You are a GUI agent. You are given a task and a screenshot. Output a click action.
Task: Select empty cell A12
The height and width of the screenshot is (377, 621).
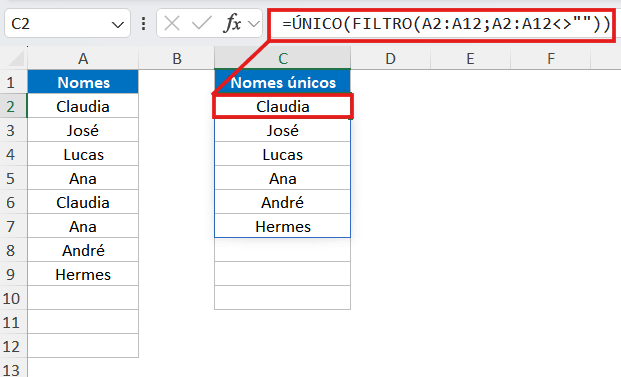[x=83, y=347]
